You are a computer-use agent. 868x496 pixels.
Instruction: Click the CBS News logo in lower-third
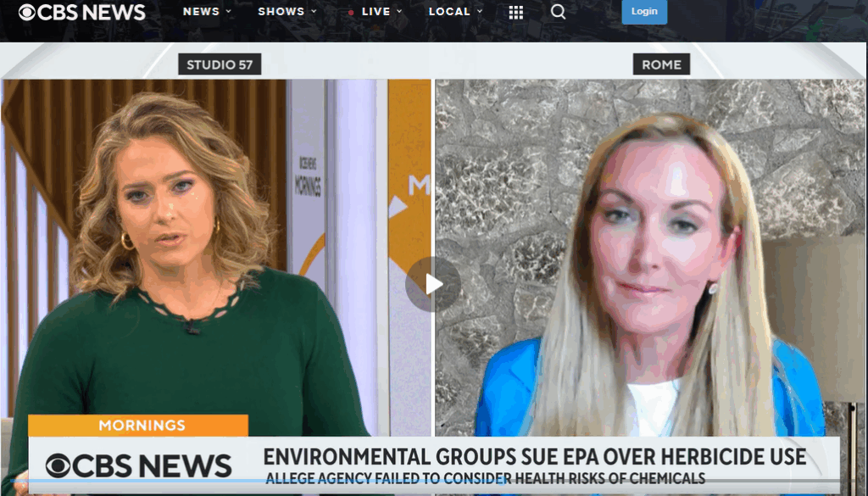pyautogui.click(x=138, y=465)
